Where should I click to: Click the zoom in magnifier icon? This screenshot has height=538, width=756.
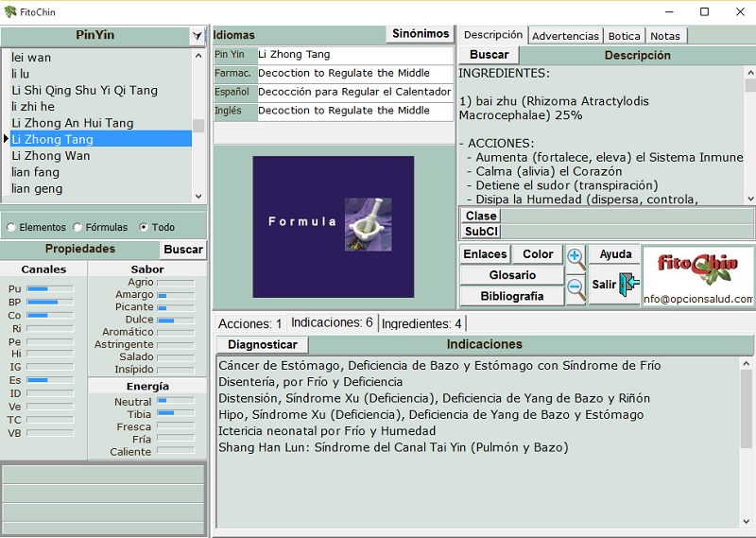pos(576,257)
